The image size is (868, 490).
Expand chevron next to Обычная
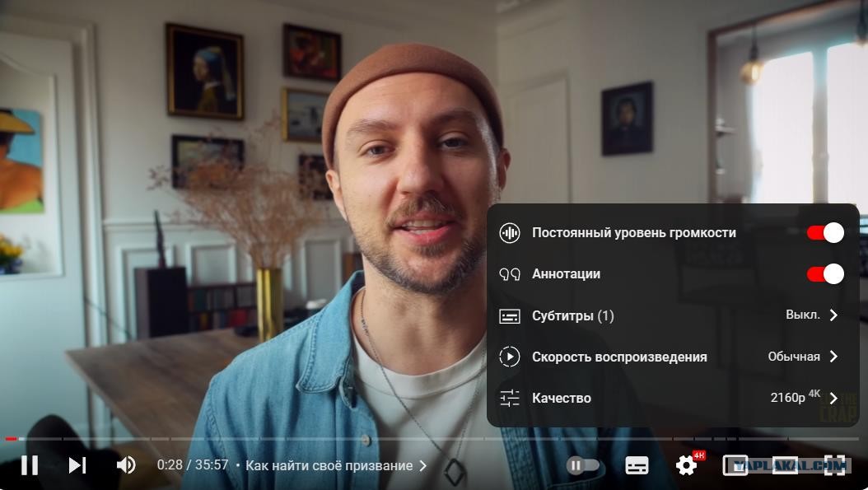pyautogui.click(x=833, y=357)
